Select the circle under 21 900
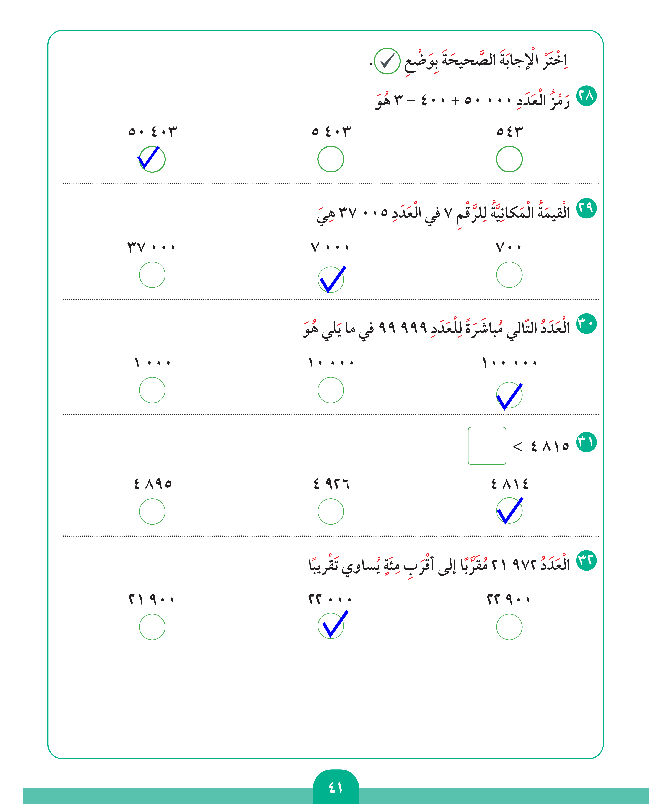672x804 pixels. click(152, 627)
